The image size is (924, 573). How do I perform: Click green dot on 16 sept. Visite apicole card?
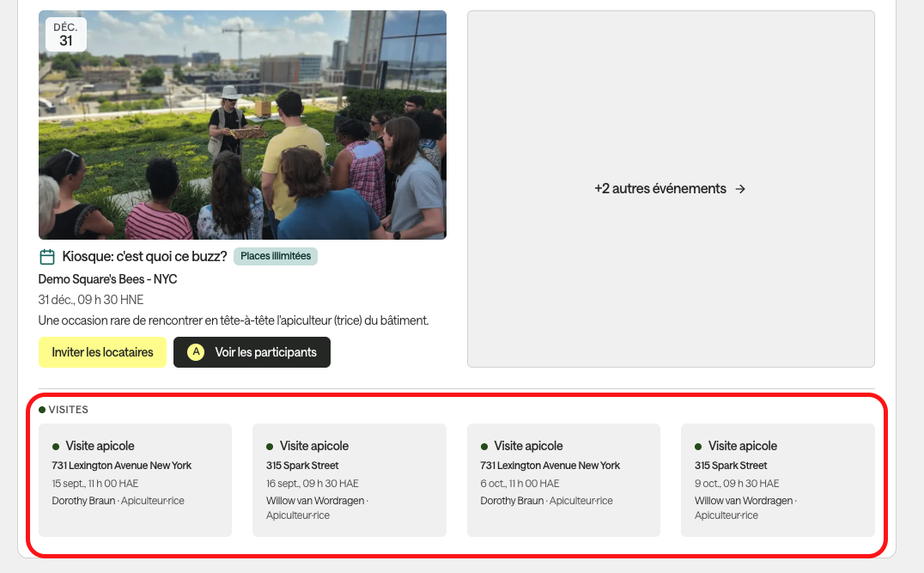[x=270, y=446]
